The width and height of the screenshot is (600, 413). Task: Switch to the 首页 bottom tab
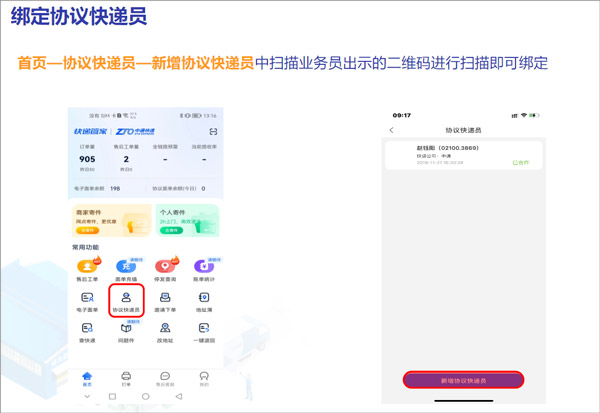(87, 379)
